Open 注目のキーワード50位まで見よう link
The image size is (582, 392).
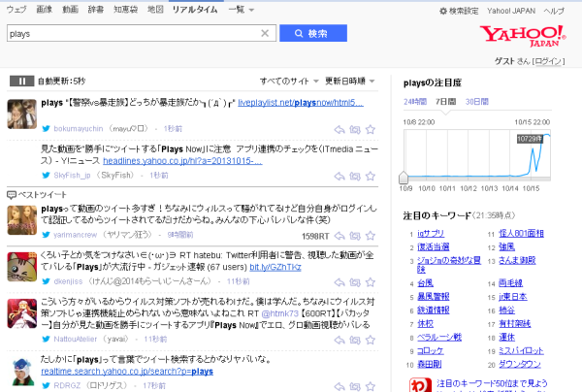click(x=492, y=383)
